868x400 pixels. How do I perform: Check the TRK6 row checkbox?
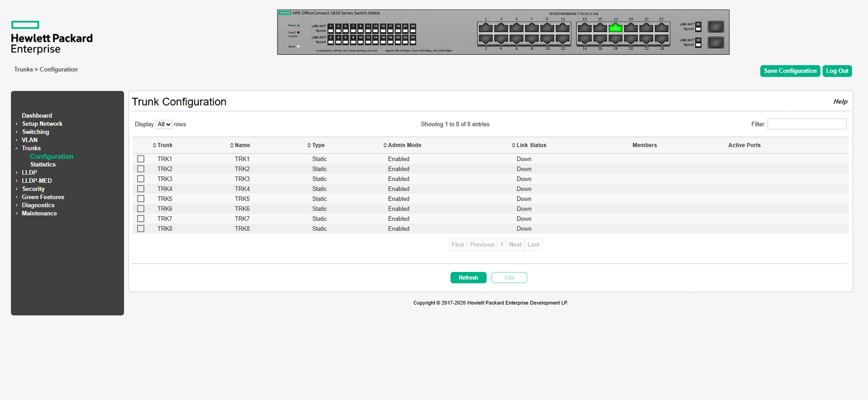140,209
